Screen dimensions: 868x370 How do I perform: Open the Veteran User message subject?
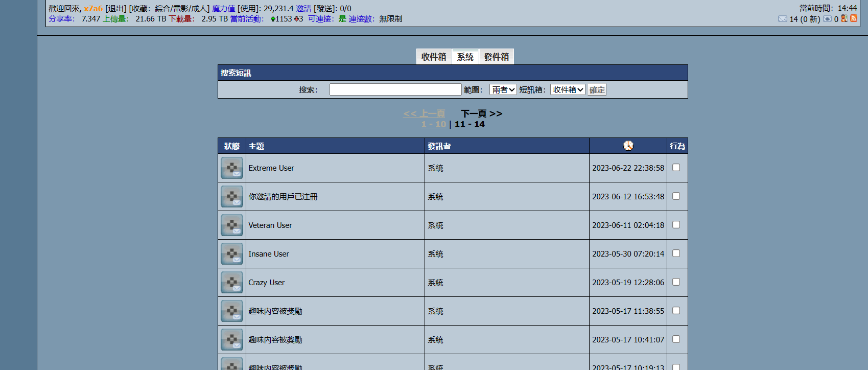click(x=270, y=225)
